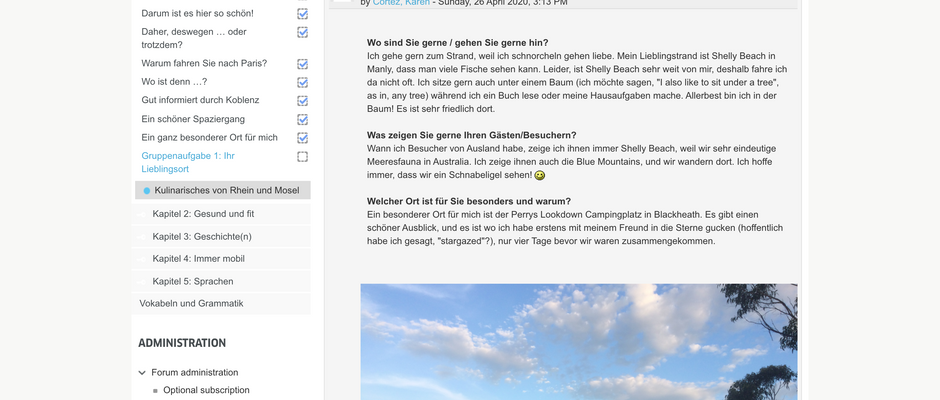Tick the empty checkbox for Gruppenaufgabe 1
This screenshot has height=400, width=940.
coord(303,157)
